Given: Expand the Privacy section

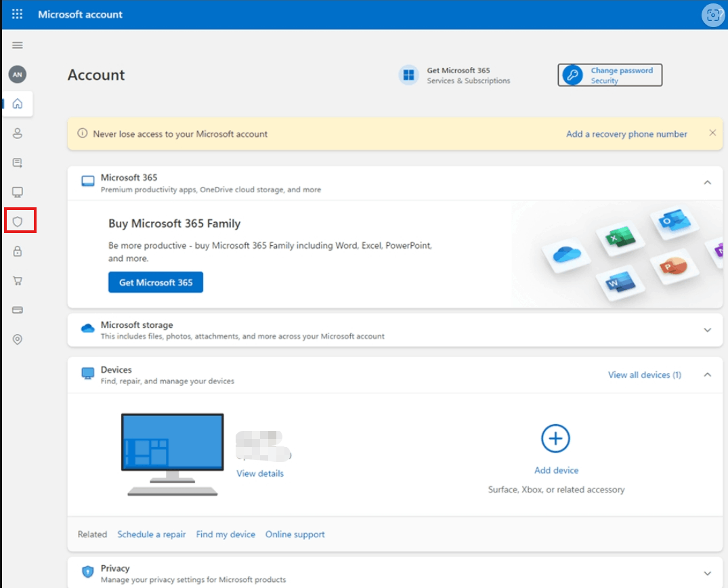Looking at the screenshot, I should [x=707, y=573].
